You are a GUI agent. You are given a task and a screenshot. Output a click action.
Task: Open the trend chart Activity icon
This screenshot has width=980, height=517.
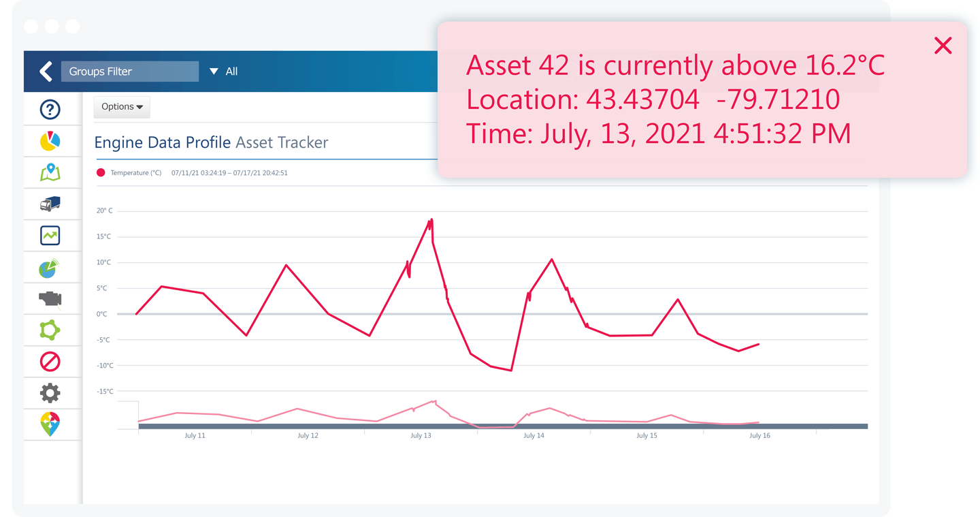pyautogui.click(x=50, y=236)
